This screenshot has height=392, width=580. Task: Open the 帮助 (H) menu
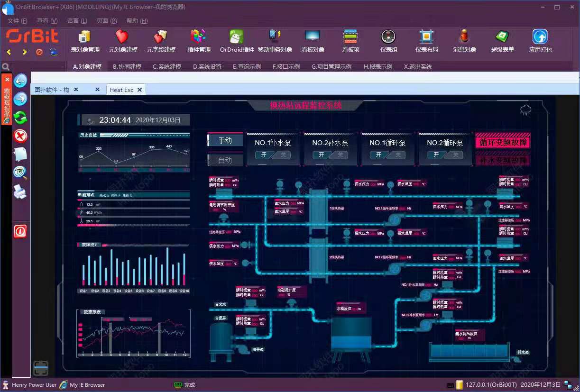(137, 21)
